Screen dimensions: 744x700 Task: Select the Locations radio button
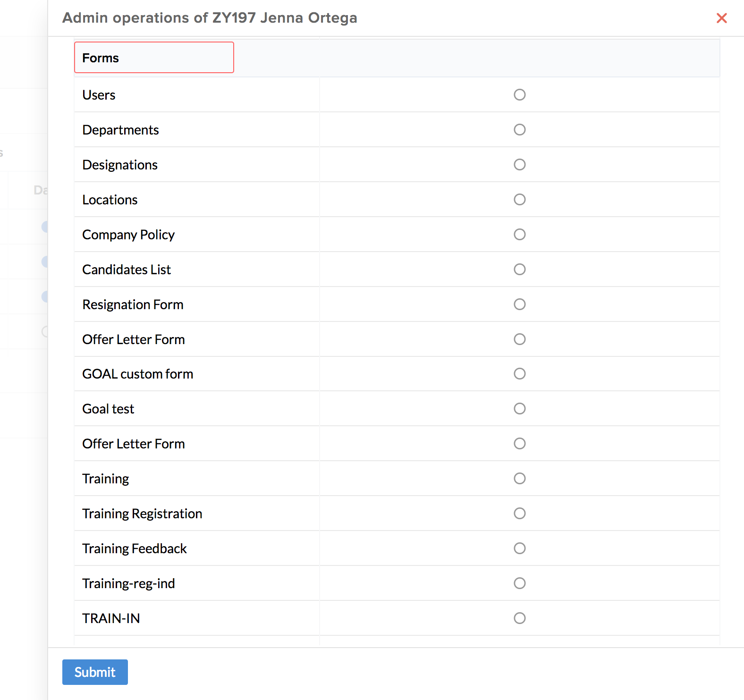pyautogui.click(x=519, y=200)
